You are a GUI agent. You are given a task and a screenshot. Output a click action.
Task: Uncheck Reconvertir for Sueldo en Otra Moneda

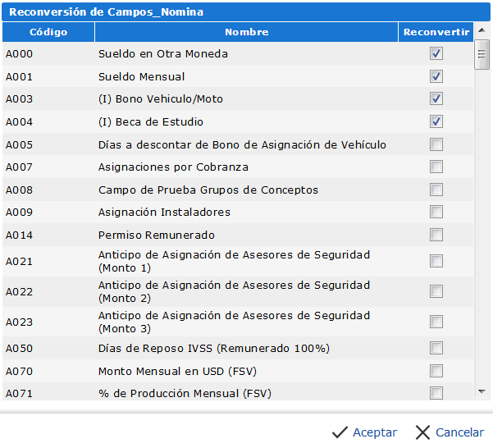pos(436,54)
